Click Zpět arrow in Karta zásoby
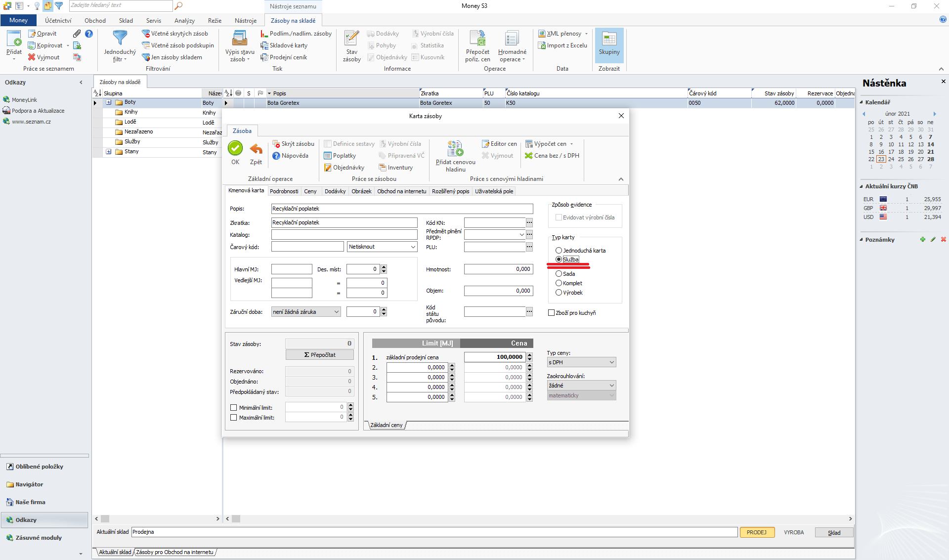The height and width of the screenshot is (560, 949). pos(256,148)
